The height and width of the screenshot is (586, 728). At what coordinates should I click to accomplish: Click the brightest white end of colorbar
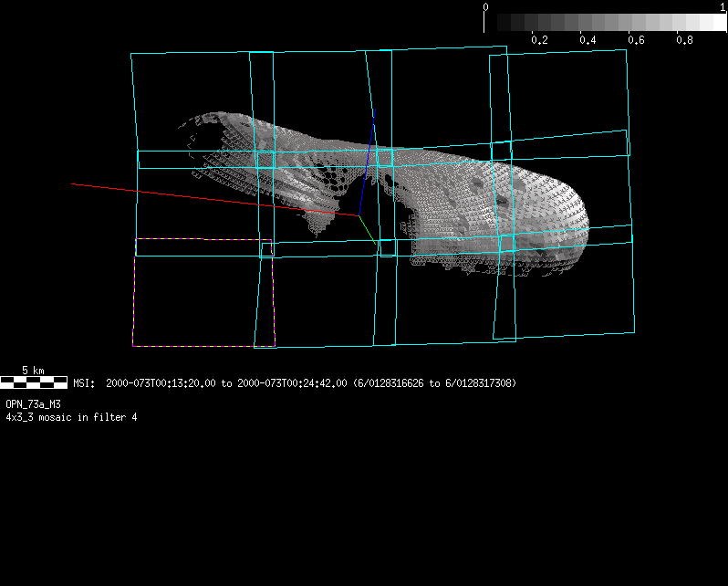[718, 23]
